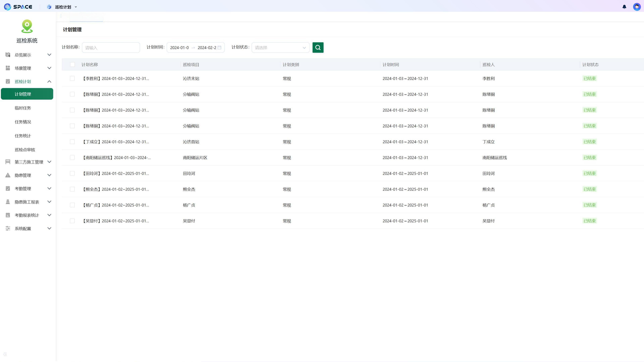Toggle the select-all header checkbox

click(72, 65)
